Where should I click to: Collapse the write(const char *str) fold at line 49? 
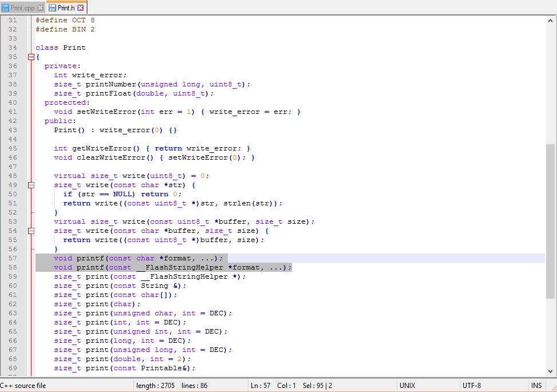pyautogui.click(x=31, y=185)
